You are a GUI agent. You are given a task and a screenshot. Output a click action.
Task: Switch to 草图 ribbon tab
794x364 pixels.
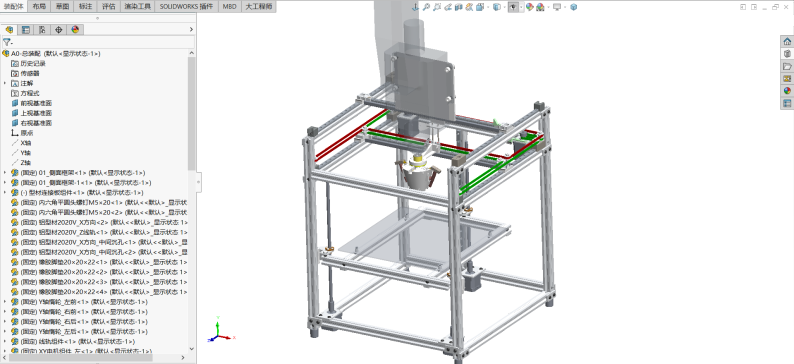click(x=62, y=7)
